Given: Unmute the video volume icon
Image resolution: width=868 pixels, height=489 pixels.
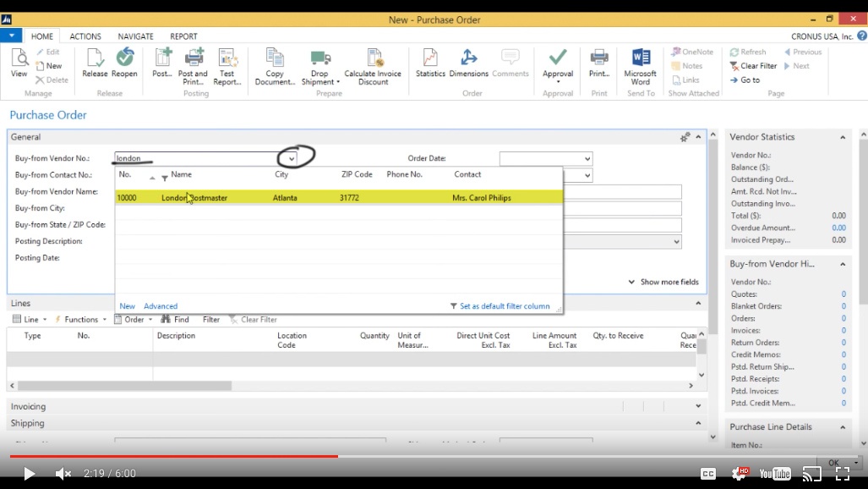Looking at the screenshot, I should tap(63, 474).
